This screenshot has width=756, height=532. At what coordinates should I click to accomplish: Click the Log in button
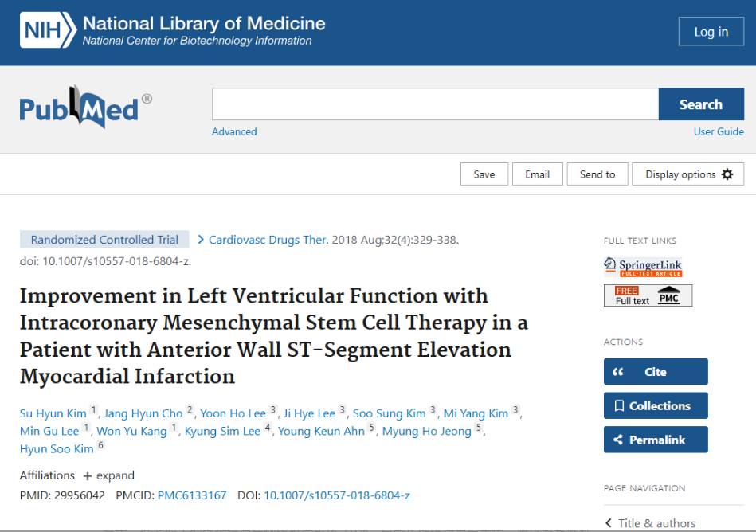tap(711, 32)
